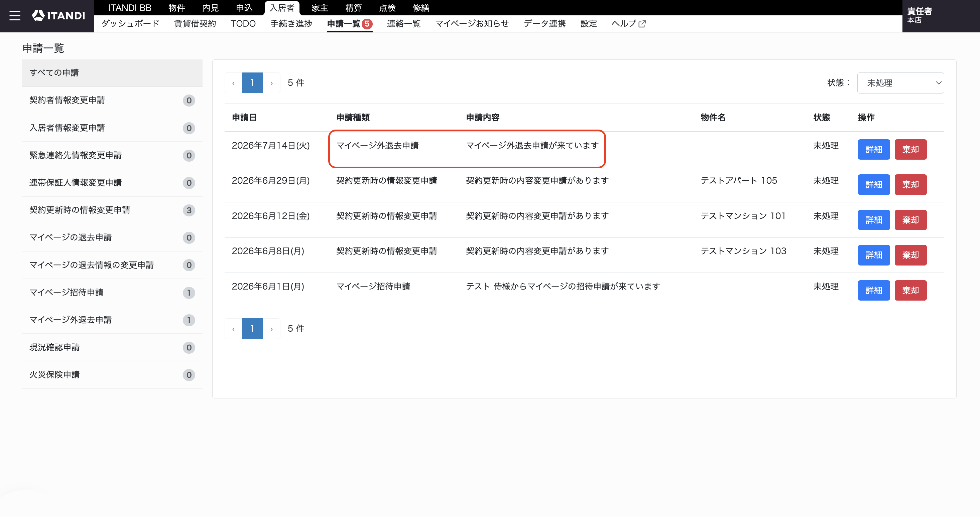
Task: Open 手続き進捗 menu item
Action: [291, 24]
